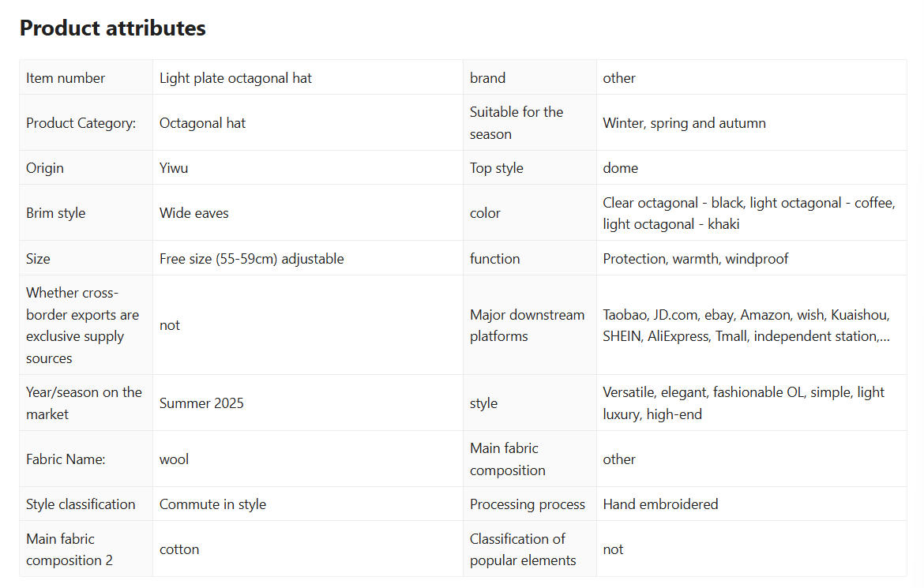The width and height of the screenshot is (924, 588).
Task: Click the 'Light plate octagonal hat' value
Action: click(235, 78)
